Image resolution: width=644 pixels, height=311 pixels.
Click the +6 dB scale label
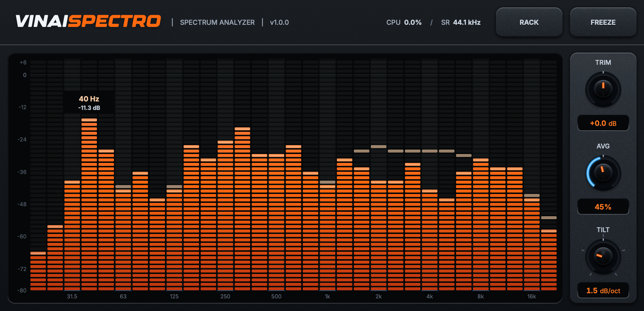tap(23, 63)
